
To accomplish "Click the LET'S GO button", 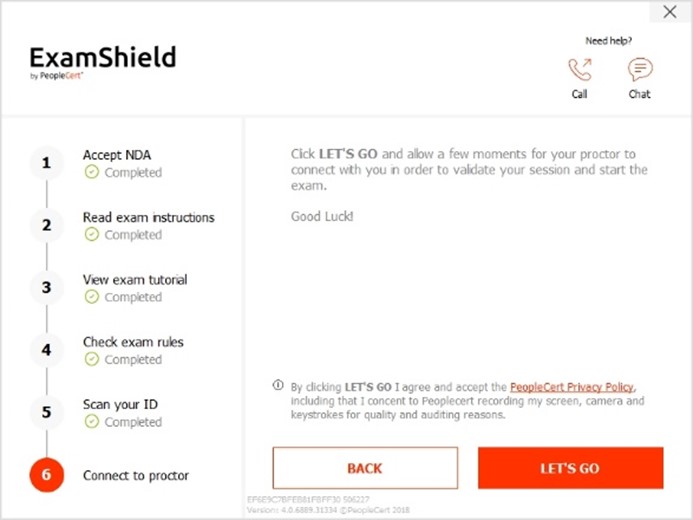I will pyautogui.click(x=571, y=468).
